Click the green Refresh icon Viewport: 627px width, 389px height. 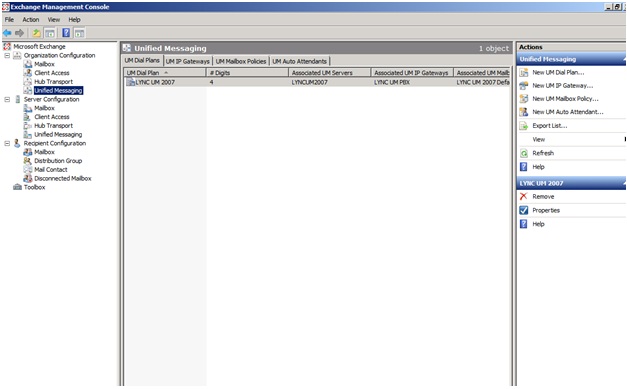523,153
